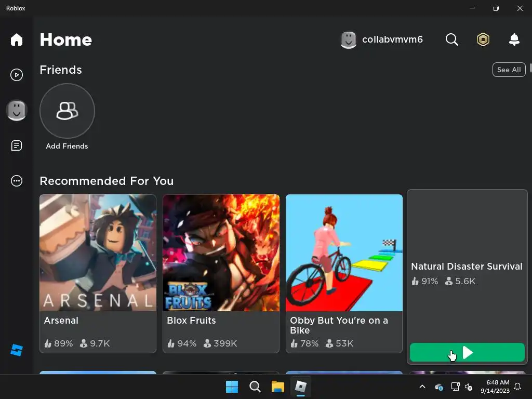Open the taskbar clock showing 6:48 AM
Image resolution: width=532 pixels, height=399 pixels.
point(495,387)
